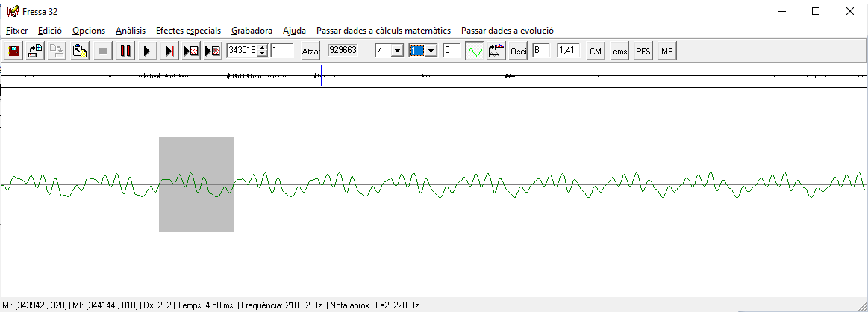The width and height of the screenshot is (868, 312).
Task: Toggle the PFS button
Action: pos(643,51)
